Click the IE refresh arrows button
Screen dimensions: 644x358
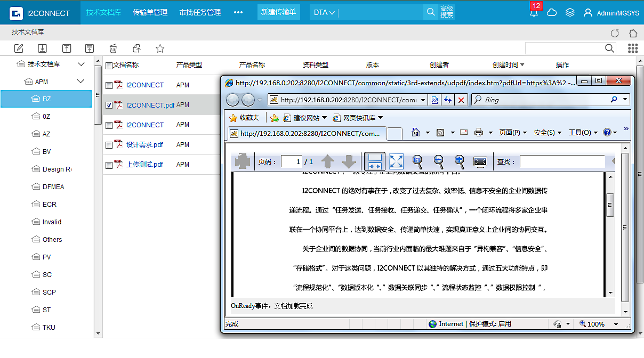[x=448, y=100]
